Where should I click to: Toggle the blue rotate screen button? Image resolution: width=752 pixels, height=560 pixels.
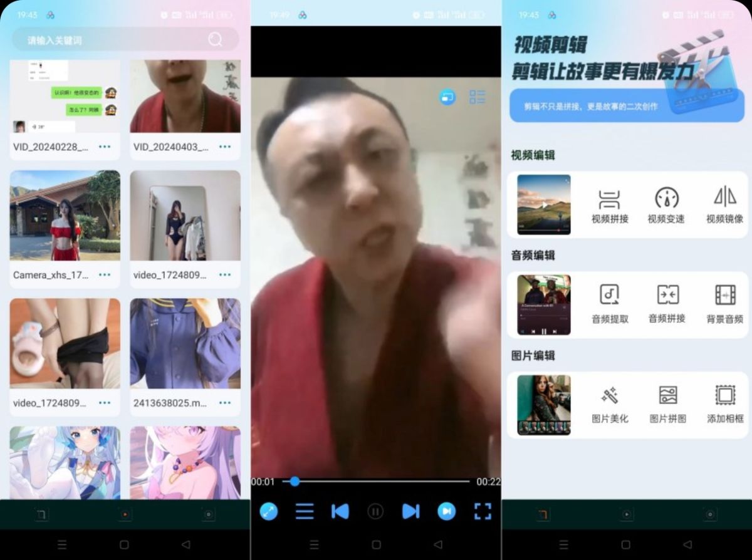268,512
